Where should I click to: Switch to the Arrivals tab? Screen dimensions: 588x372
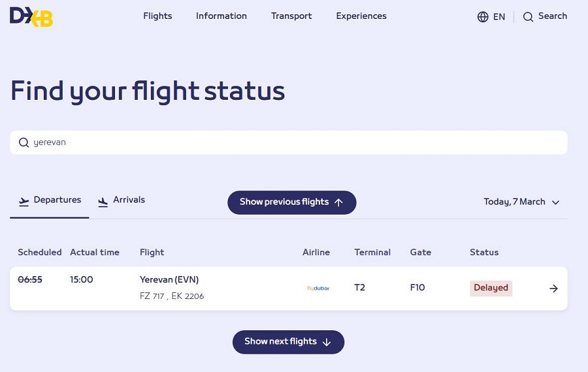[x=129, y=200]
